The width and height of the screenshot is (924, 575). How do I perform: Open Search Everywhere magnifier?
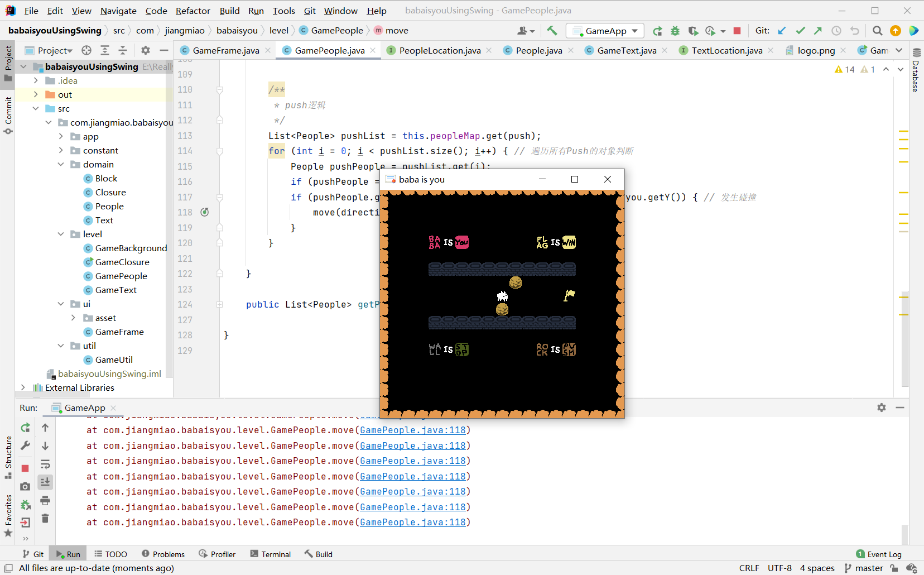[x=877, y=31]
